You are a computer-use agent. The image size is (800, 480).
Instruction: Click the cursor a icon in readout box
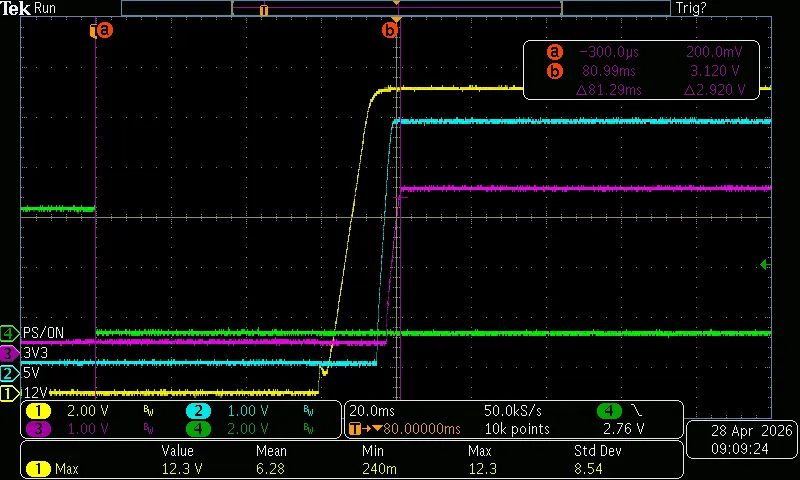point(555,52)
